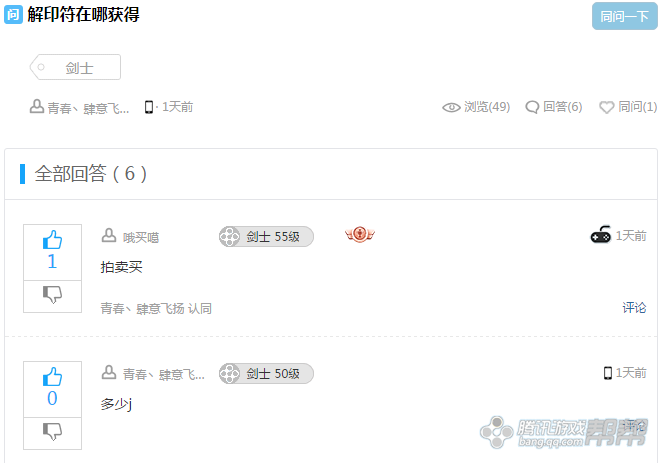
Task: Upvote the 多少j answer with thumbs up
Action: [52, 377]
